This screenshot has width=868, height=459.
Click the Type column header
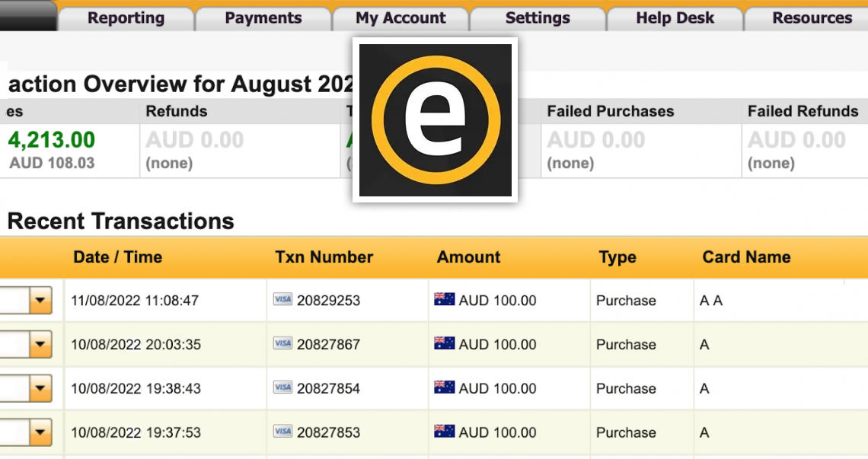click(x=617, y=257)
